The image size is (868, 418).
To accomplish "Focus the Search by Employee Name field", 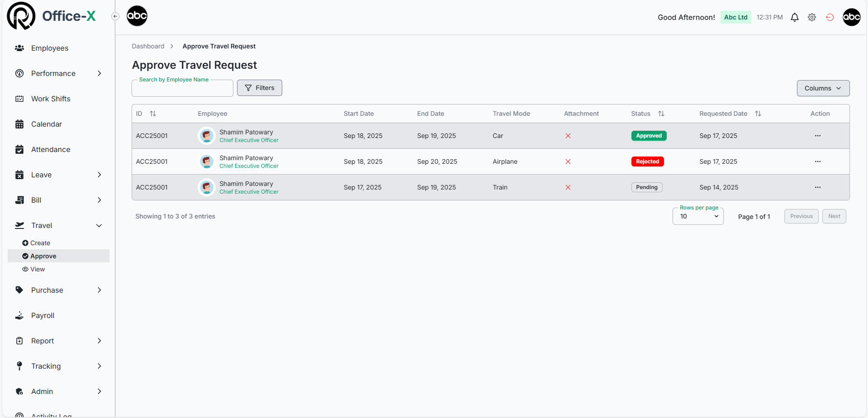I will pyautogui.click(x=182, y=89).
